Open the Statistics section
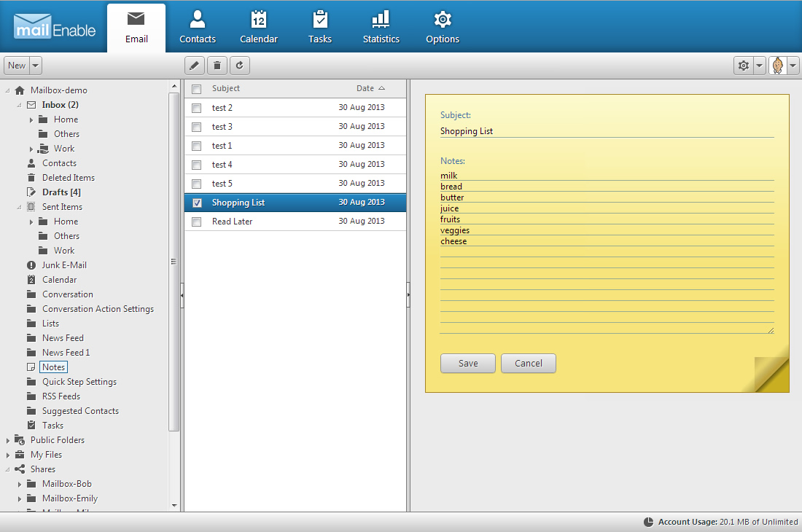 click(x=381, y=26)
